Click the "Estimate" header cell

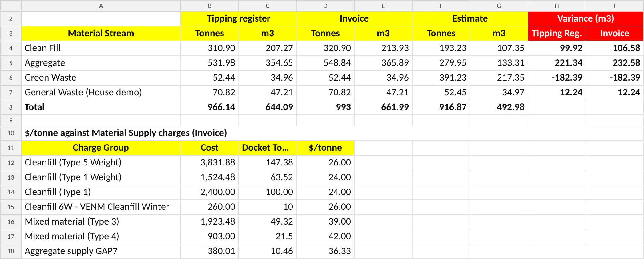470,19
